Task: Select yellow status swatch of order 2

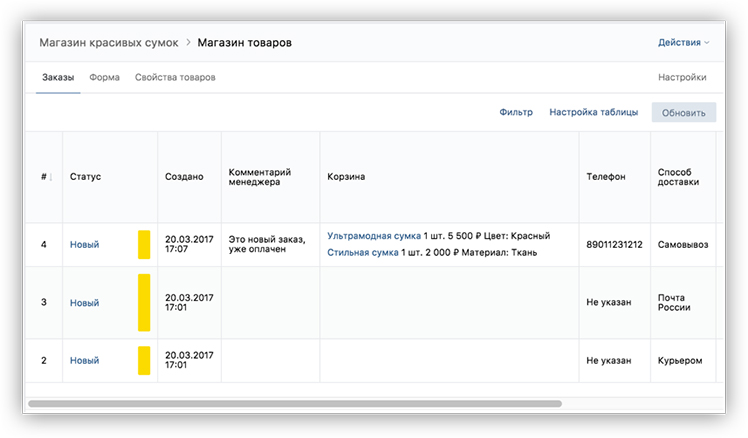Action: tap(144, 360)
